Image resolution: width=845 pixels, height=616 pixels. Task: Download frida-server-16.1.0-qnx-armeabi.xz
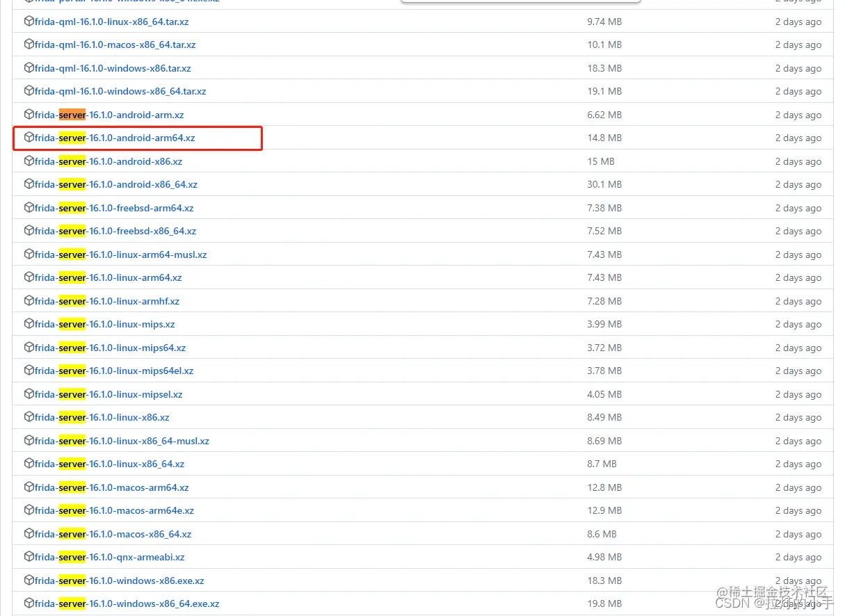click(110, 557)
